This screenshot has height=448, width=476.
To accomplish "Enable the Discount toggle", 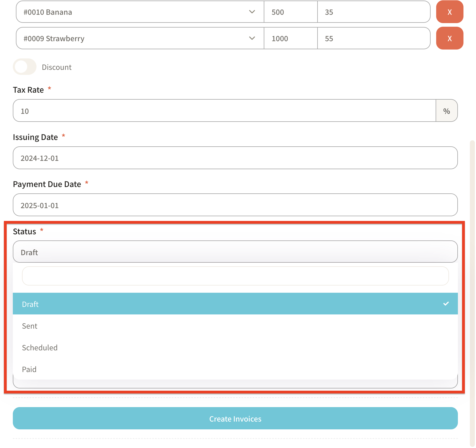I will tap(25, 67).
